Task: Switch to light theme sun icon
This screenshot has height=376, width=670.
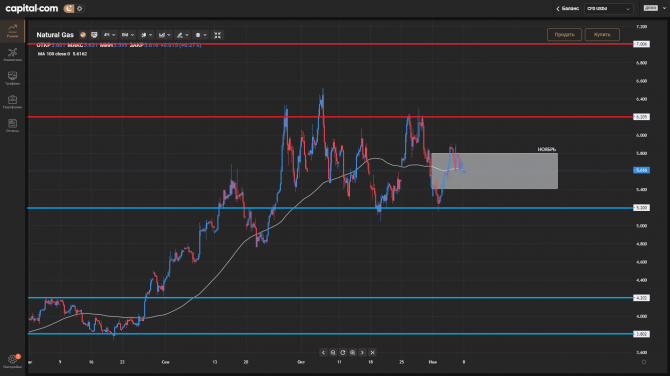Action: click(80, 8)
